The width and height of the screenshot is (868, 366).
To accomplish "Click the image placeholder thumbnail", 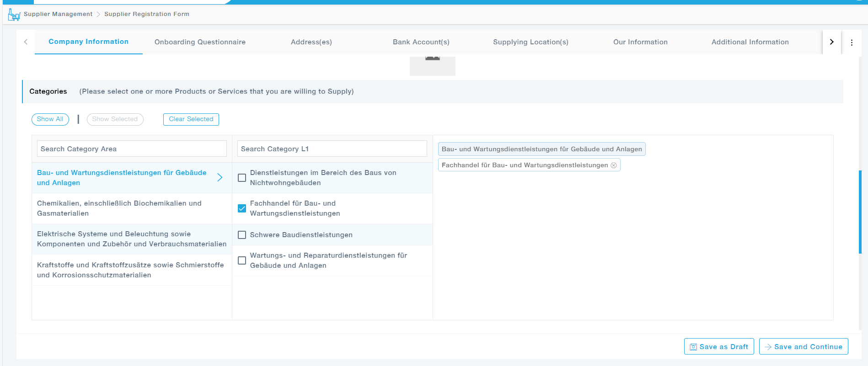I will pos(432,66).
